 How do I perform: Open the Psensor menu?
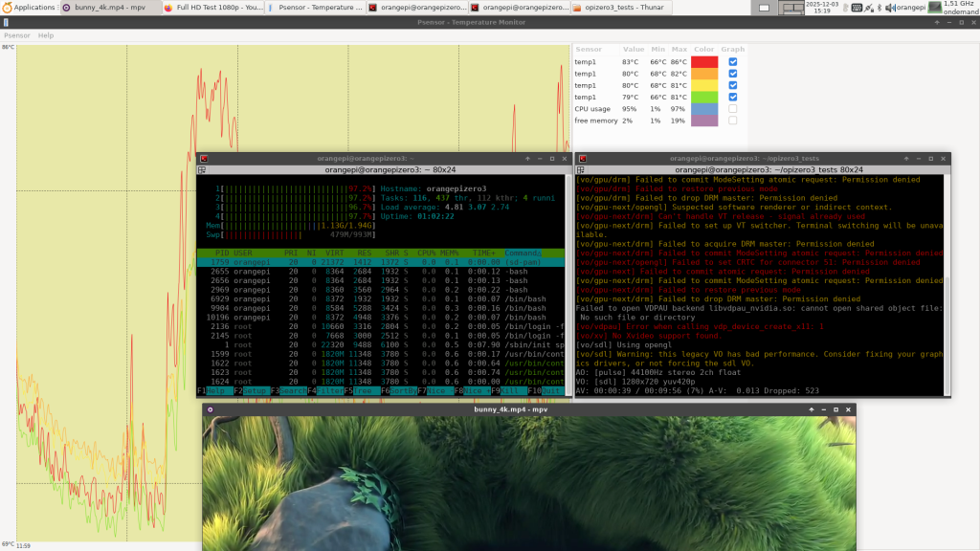pyautogui.click(x=16, y=35)
